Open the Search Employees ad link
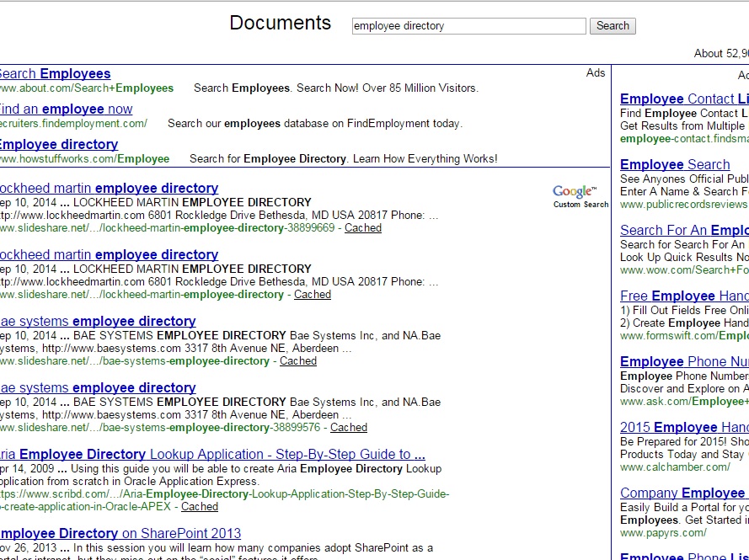This screenshot has width=749, height=560. coord(55,73)
